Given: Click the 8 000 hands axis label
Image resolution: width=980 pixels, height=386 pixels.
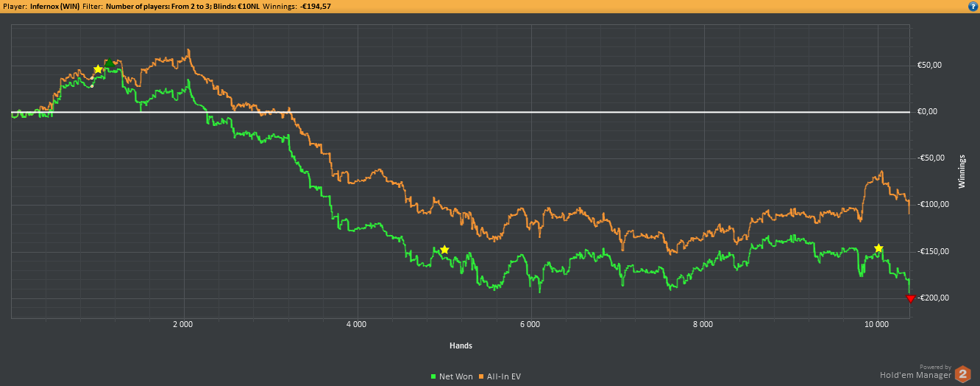Looking at the screenshot, I should coord(703,324).
